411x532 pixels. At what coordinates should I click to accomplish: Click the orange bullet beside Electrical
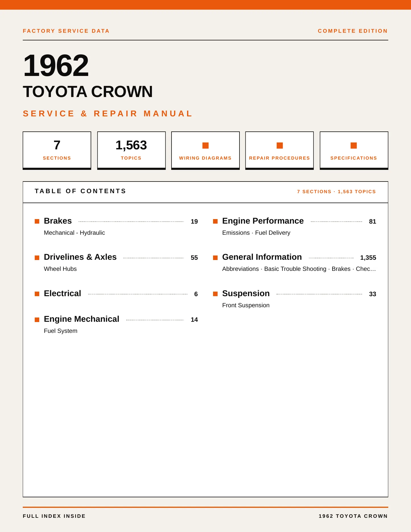(x=37, y=294)
